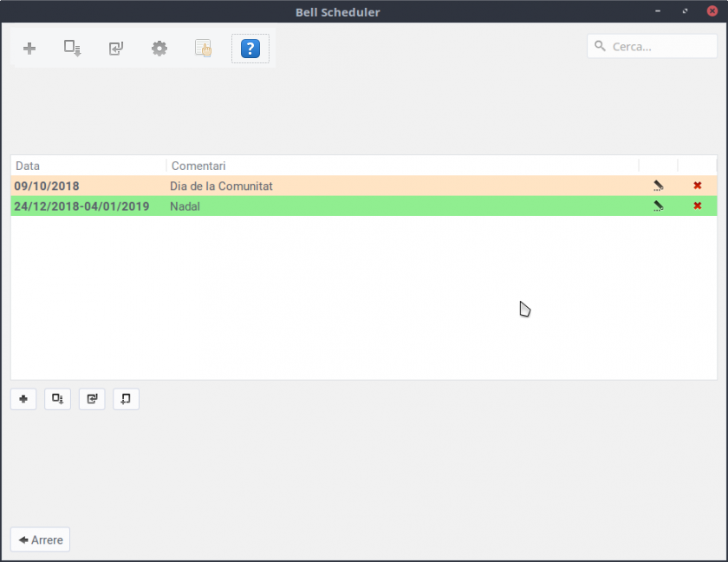
Task: Go back using the Arrere button
Action: tap(40, 539)
